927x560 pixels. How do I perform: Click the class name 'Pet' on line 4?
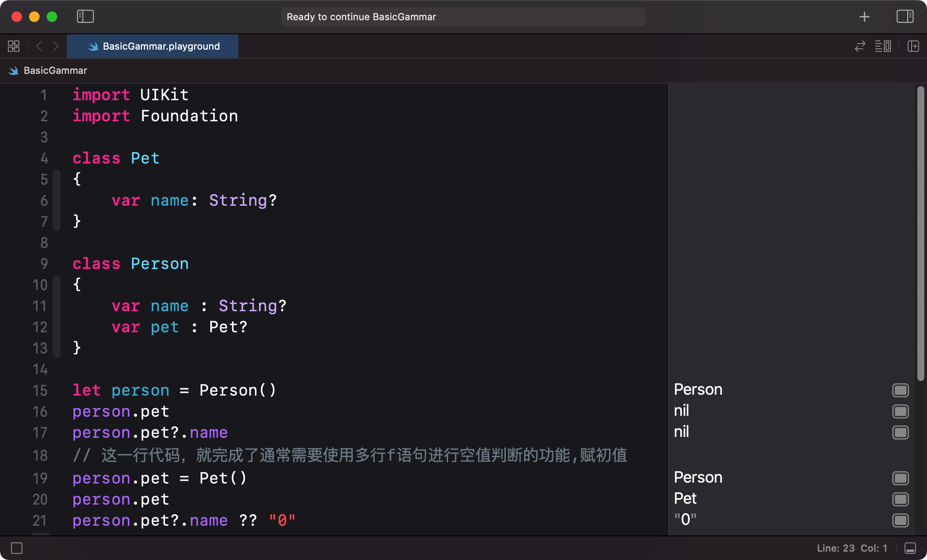[145, 158]
